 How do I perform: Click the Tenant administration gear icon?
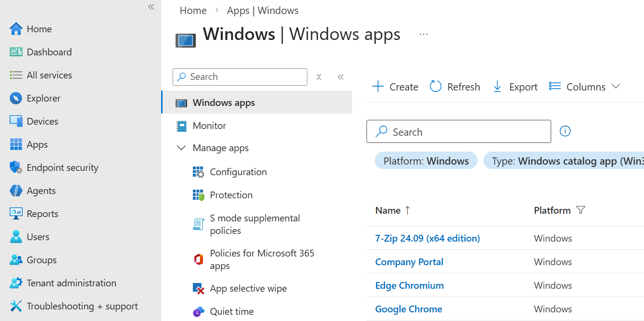(x=16, y=283)
